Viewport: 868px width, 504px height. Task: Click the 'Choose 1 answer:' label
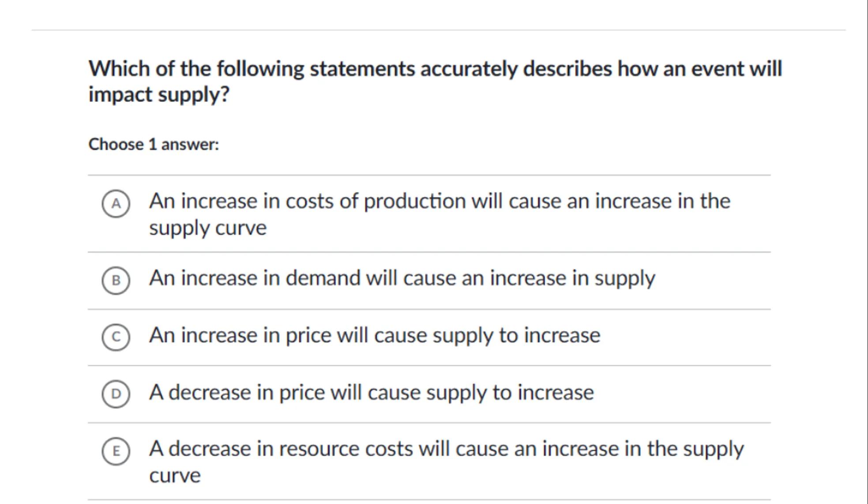pos(154,144)
